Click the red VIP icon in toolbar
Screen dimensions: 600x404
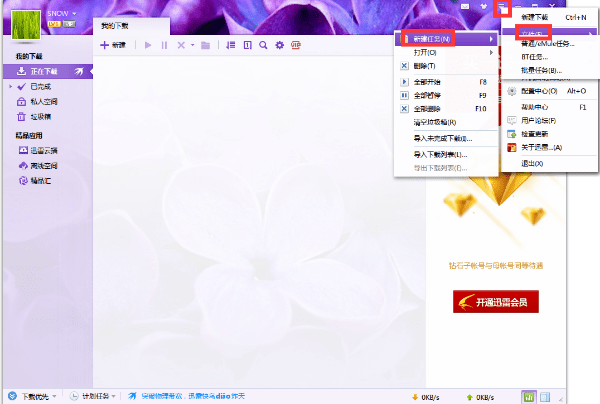296,45
